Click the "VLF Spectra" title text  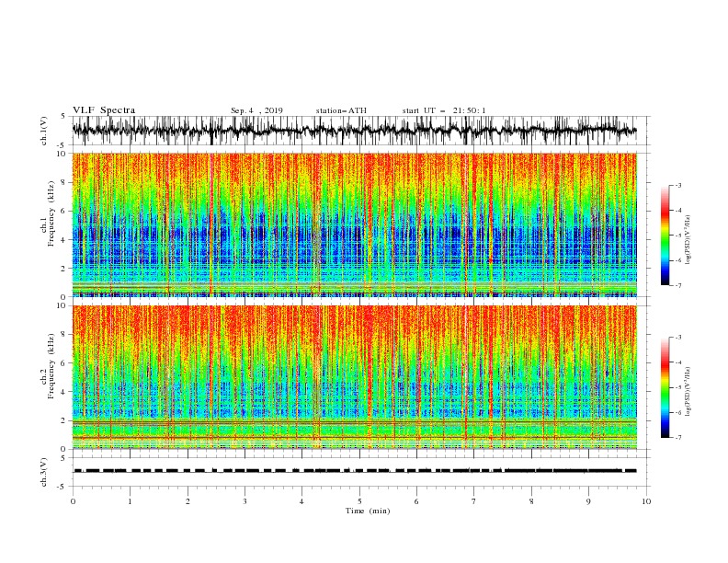click(x=104, y=110)
